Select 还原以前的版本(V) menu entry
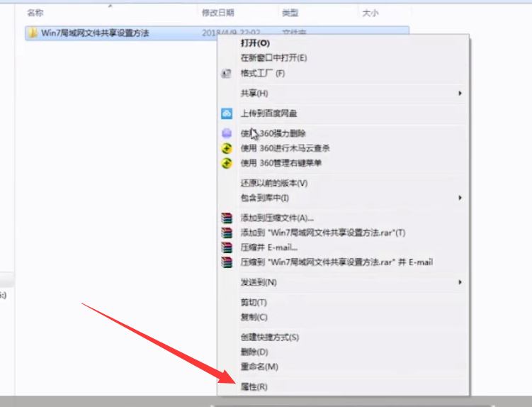The width and height of the screenshot is (532, 407). point(274,183)
